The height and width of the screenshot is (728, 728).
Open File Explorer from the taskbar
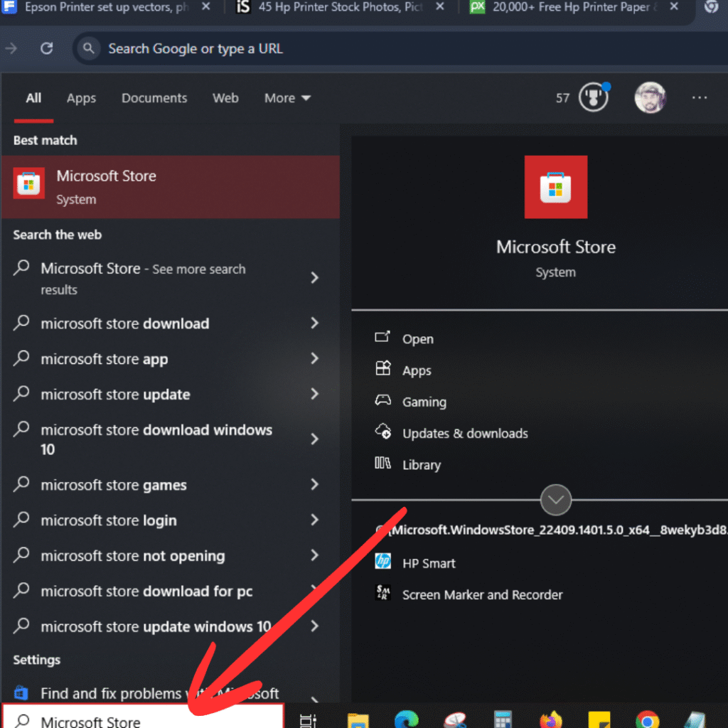point(358,720)
